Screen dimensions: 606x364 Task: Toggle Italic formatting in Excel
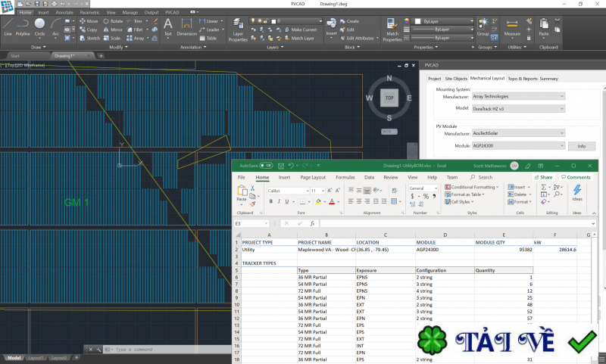coord(279,202)
